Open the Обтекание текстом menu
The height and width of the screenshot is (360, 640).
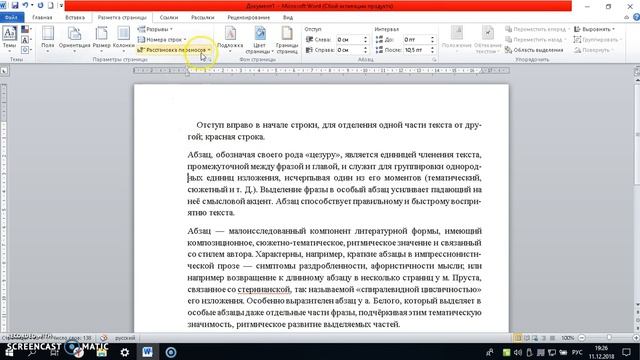tap(487, 39)
